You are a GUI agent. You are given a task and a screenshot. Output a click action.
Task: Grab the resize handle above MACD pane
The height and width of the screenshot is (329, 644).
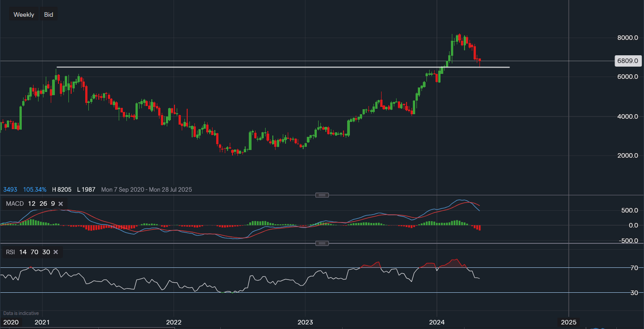pyautogui.click(x=322, y=195)
